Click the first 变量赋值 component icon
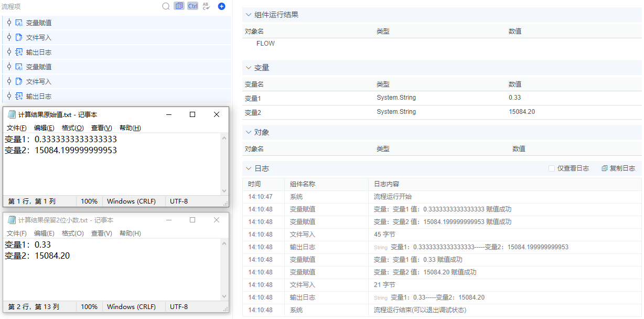This screenshot has width=644, height=319. click(x=18, y=23)
